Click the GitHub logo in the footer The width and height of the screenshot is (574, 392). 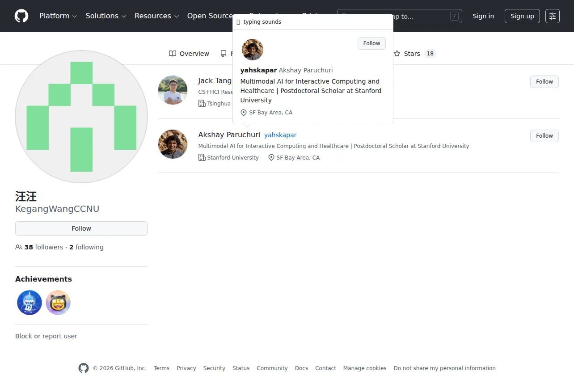[84, 368]
